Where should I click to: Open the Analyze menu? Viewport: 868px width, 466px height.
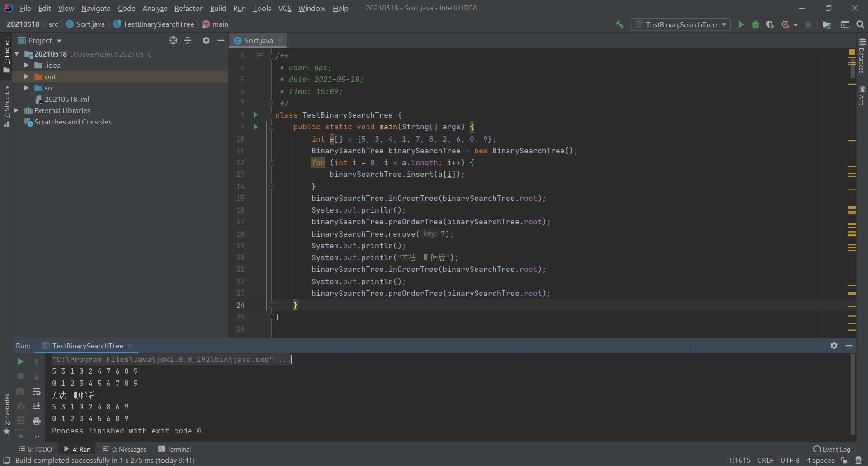pos(155,8)
